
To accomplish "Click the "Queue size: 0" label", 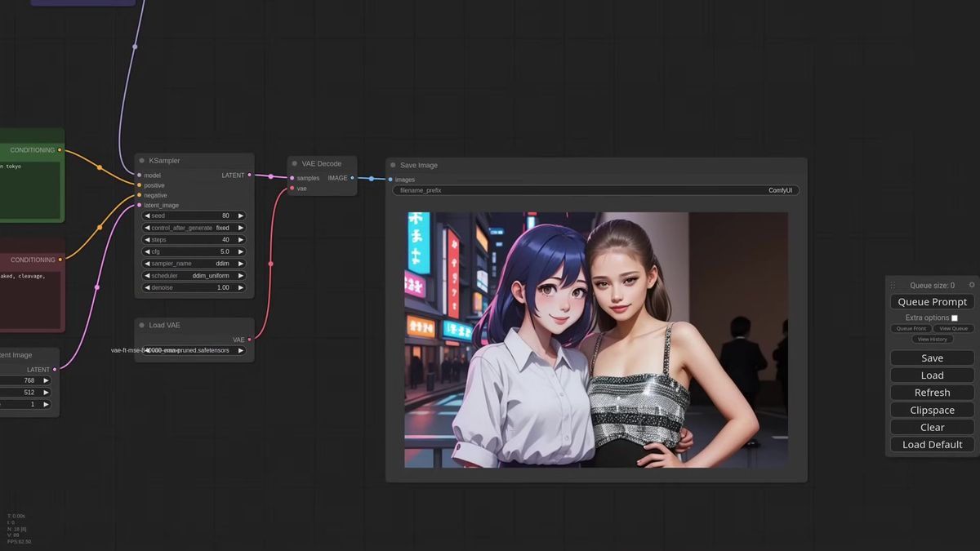I will tap(932, 286).
